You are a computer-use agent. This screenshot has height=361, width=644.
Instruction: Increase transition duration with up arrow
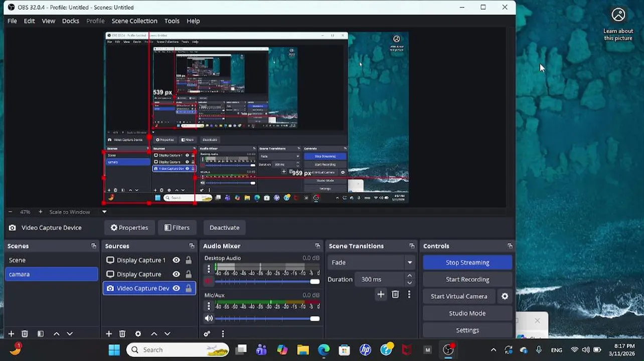click(x=409, y=276)
